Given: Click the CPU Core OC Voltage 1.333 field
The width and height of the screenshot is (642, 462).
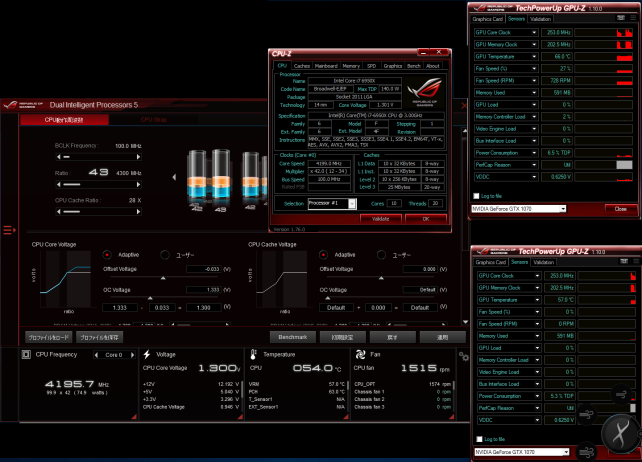Looking at the screenshot, I should [x=203, y=290].
